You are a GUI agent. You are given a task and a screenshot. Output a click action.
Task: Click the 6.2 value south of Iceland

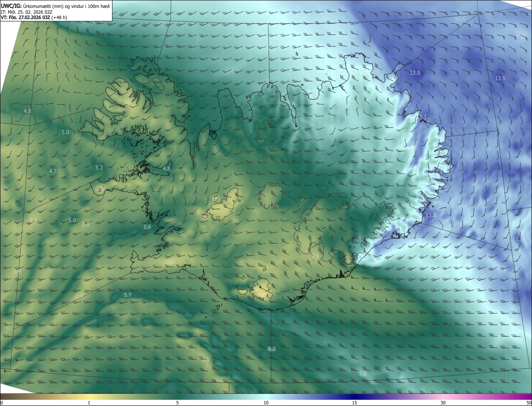coord(272,349)
